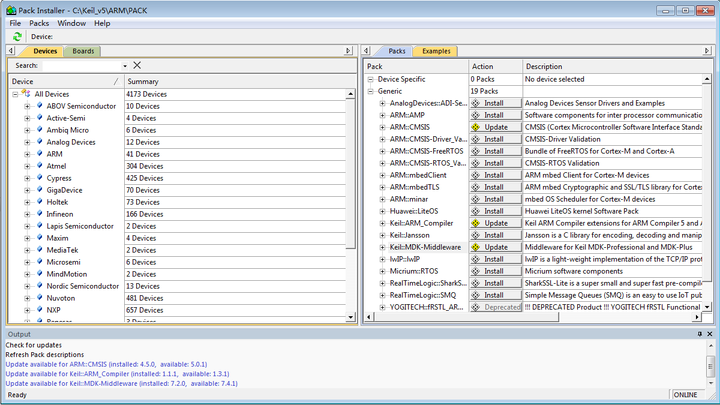
Task: Click the ONLINE status indicator
Action: pos(685,394)
